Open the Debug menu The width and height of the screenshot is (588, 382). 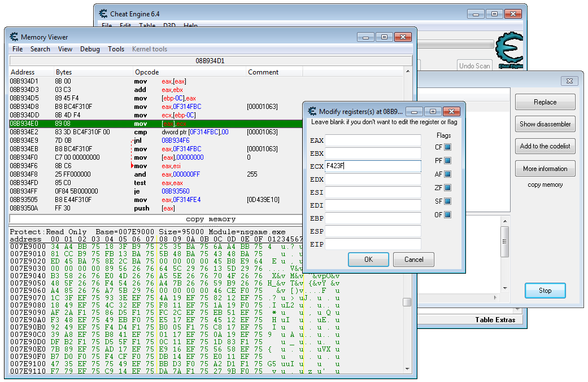(90, 49)
